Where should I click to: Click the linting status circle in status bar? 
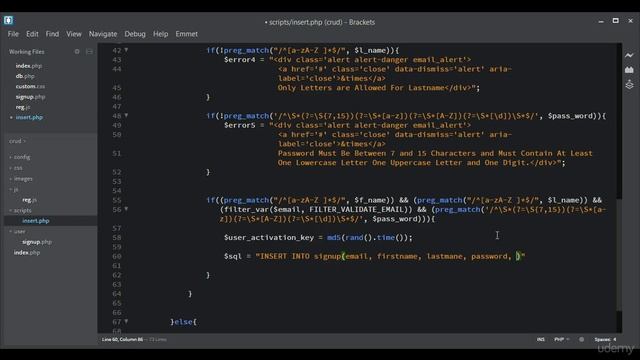pos(582,339)
